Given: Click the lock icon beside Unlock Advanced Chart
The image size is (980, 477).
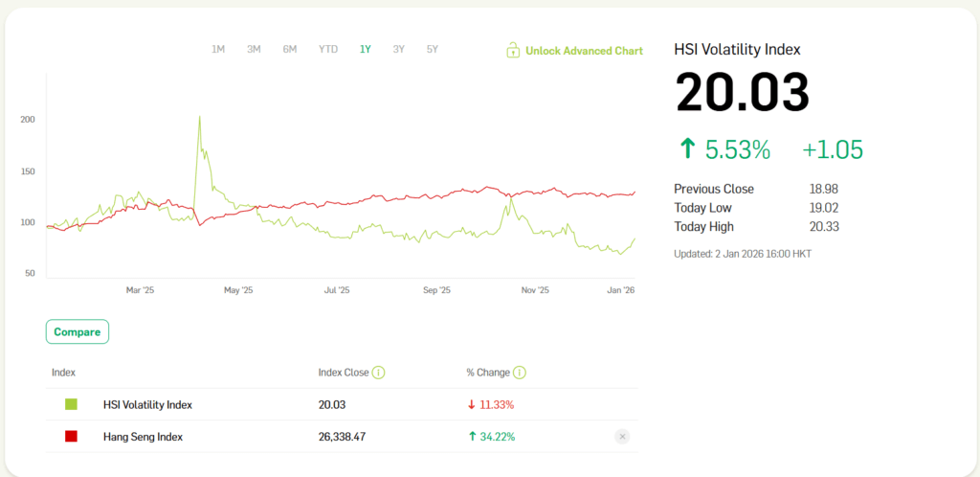Looking at the screenshot, I should (x=513, y=50).
